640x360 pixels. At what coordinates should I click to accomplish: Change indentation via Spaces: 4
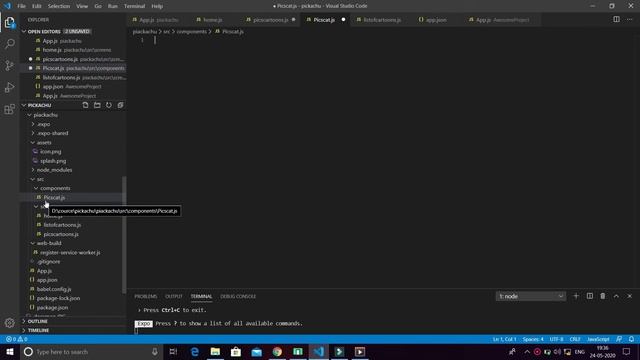533,339
